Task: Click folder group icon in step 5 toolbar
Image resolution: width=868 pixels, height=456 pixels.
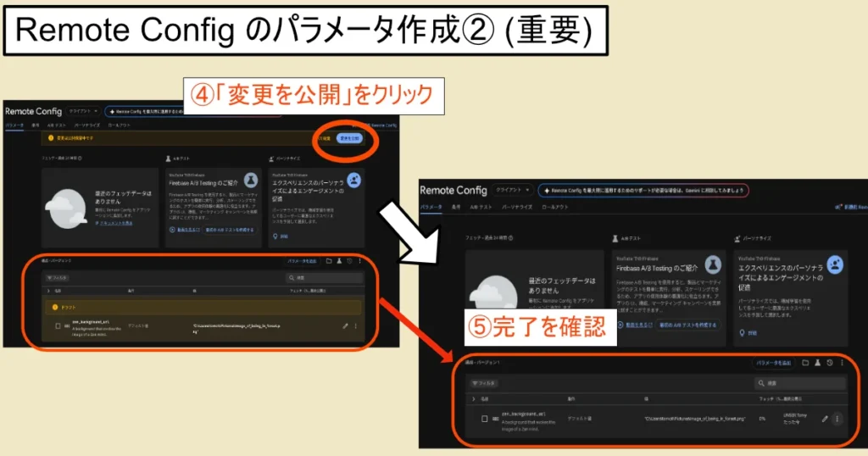Action: (805, 363)
